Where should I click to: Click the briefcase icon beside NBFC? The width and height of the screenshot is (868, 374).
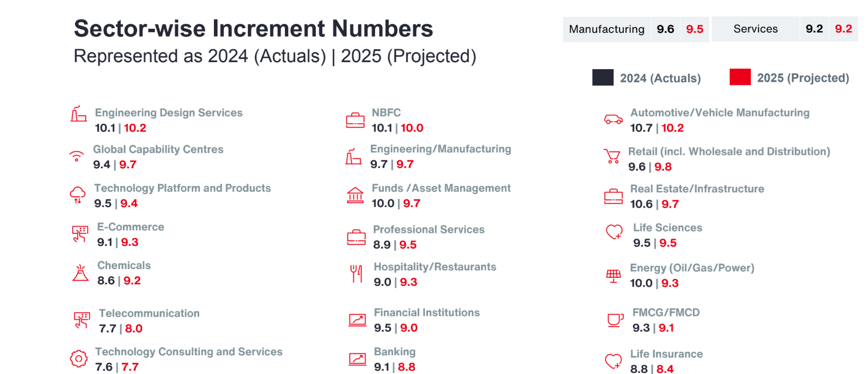[x=355, y=121]
